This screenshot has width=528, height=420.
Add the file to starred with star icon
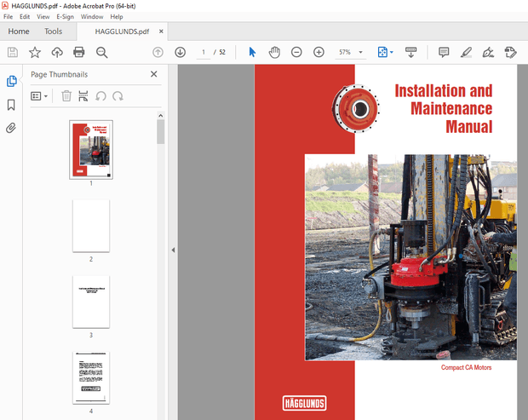tap(35, 52)
